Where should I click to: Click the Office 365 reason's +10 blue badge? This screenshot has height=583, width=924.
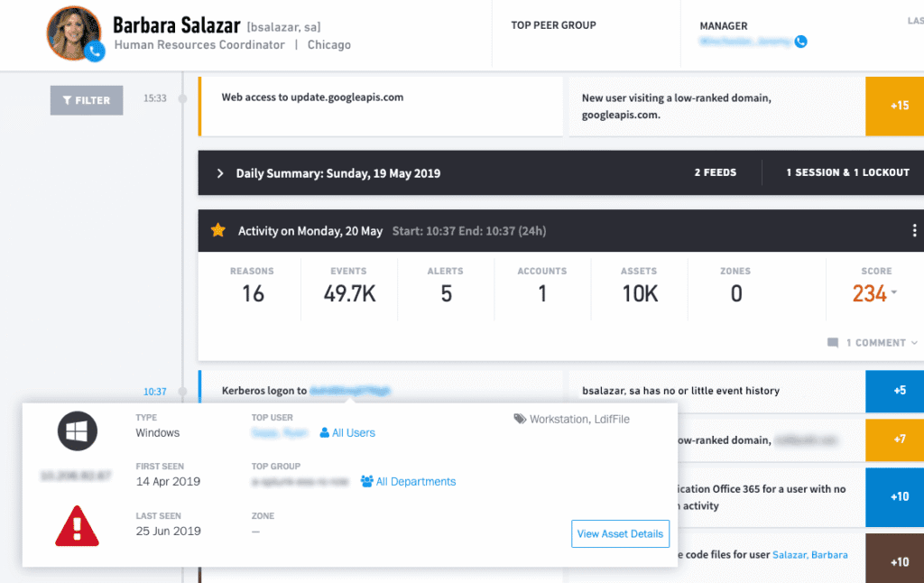[x=894, y=497]
